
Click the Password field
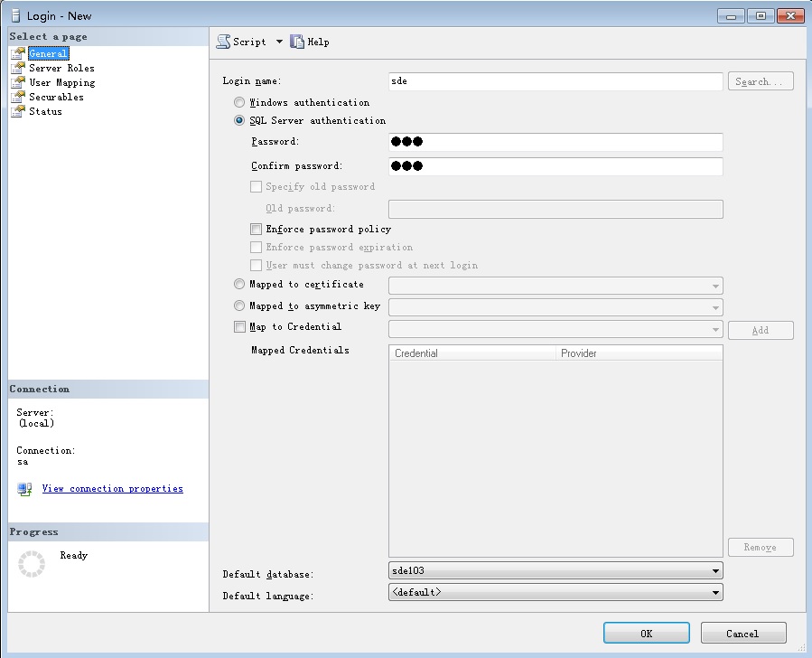coord(555,142)
